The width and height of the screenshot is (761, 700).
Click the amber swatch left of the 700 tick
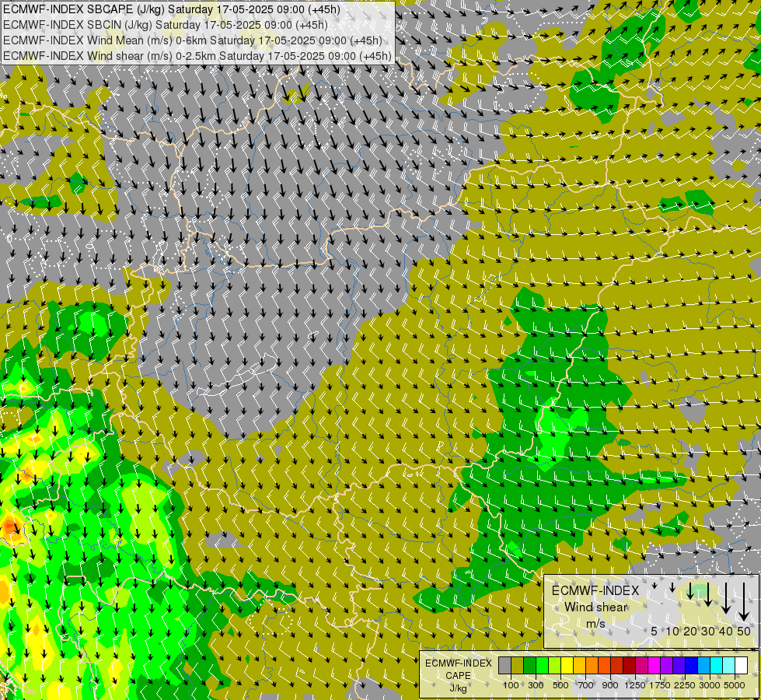[x=579, y=666]
